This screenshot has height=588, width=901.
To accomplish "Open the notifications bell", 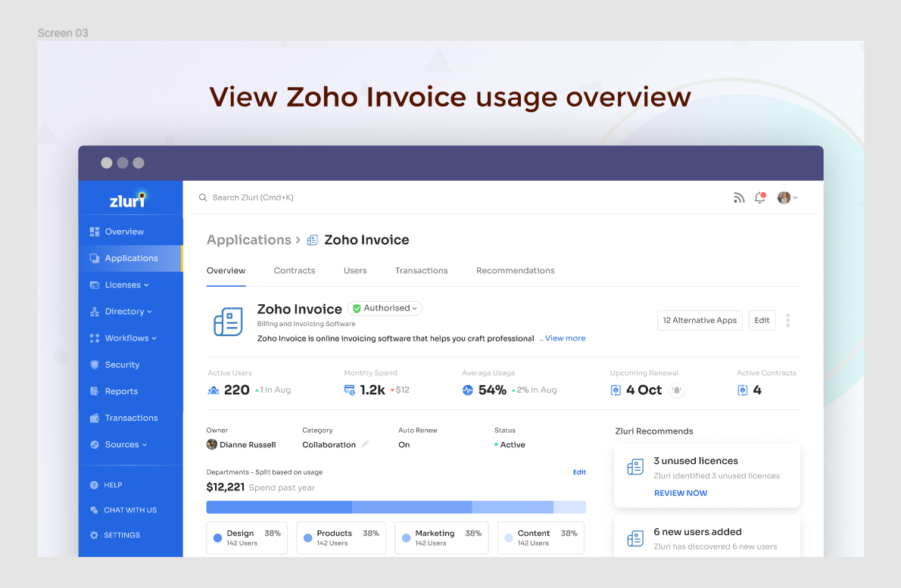I will [x=759, y=198].
